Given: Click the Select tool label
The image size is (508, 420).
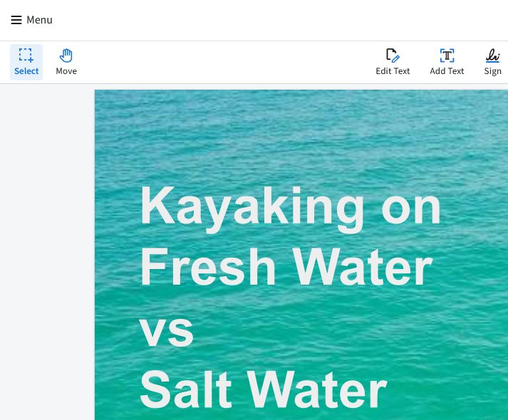Looking at the screenshot, I should tap(26, 71).
